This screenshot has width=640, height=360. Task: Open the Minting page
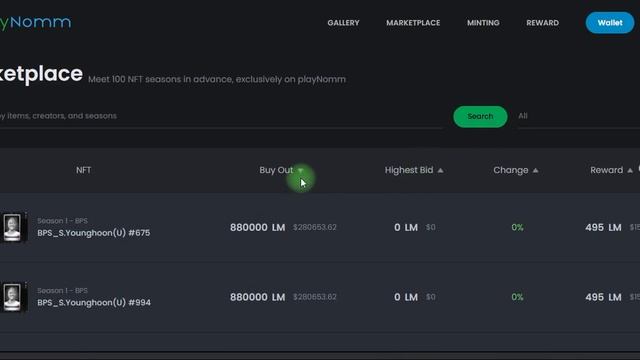[x=483, y=23]
